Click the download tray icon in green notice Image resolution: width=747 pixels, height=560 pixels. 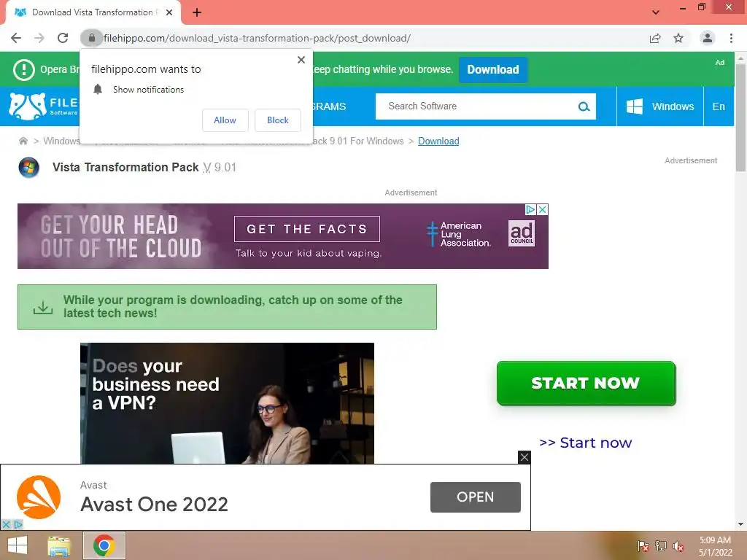pos(43,307)
